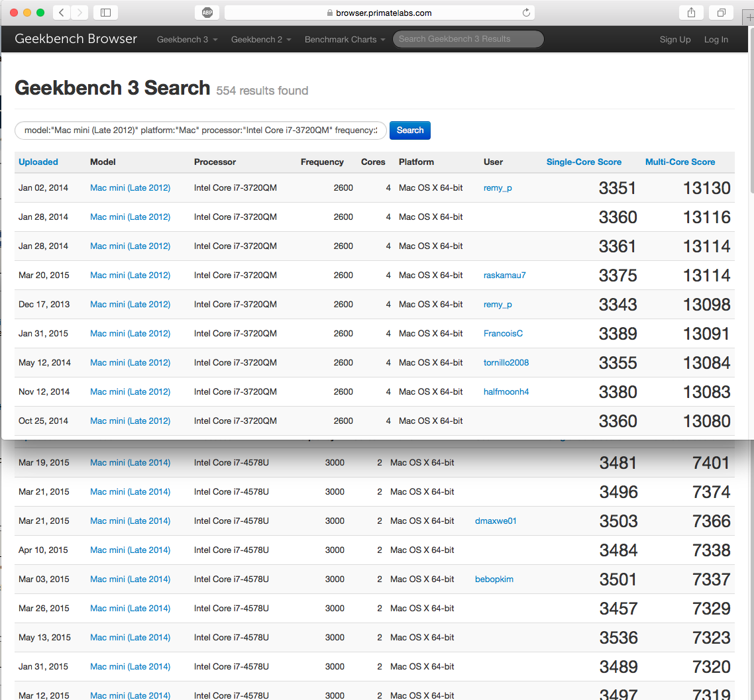The height and width of the screenshot is (700, 754).
Task: Open the Geekbench Browser home link
Action: [76, 38]
